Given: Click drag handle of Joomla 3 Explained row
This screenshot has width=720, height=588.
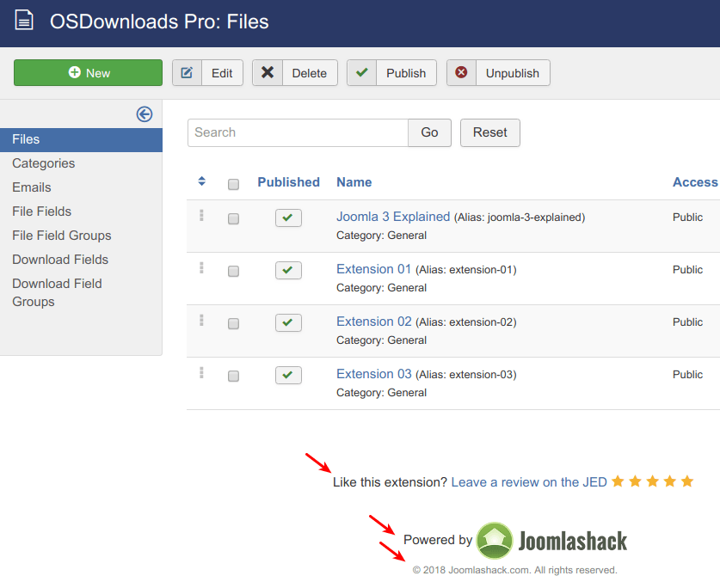Looking at the screenshot, I should 201,215.
